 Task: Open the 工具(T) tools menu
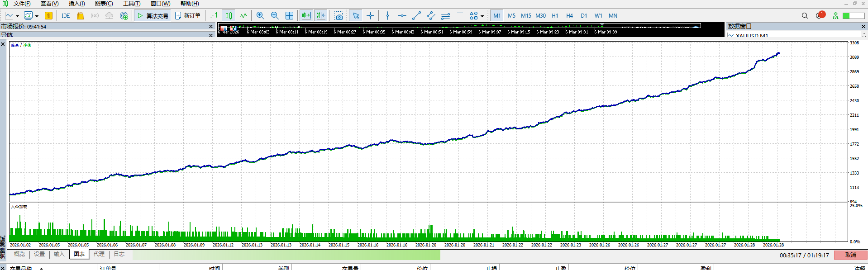132,4
